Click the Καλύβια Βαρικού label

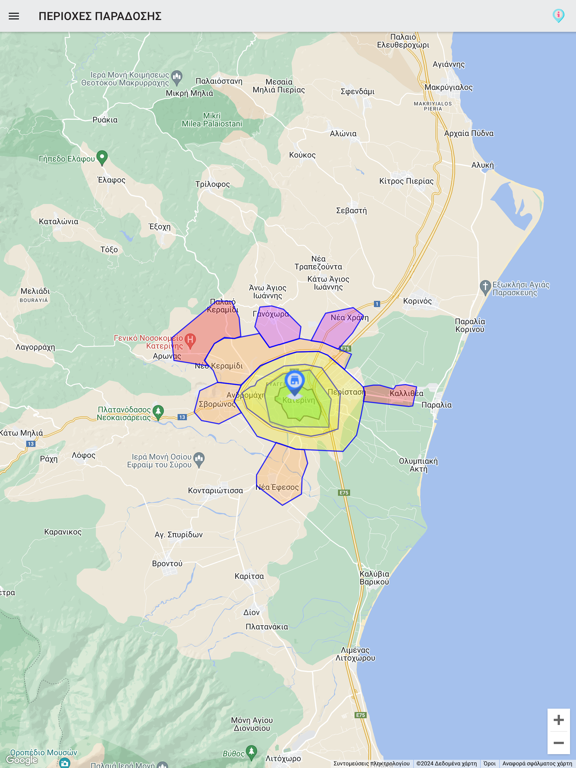click(374, 578)
